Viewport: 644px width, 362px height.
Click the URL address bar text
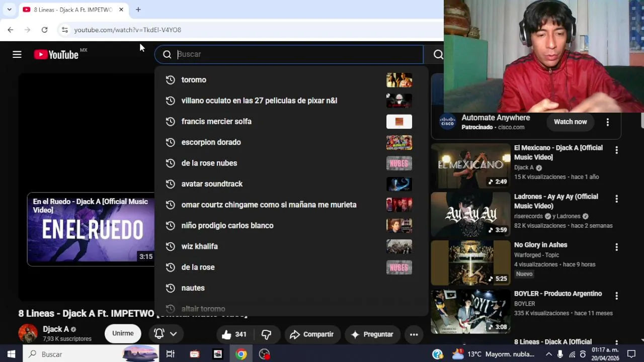(128, 30)
